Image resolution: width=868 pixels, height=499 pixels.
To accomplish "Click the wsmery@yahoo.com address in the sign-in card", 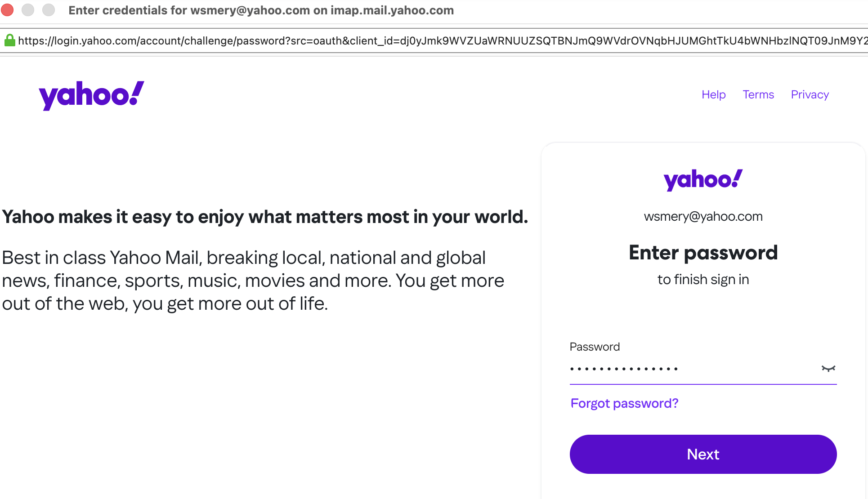I will 703,217.
